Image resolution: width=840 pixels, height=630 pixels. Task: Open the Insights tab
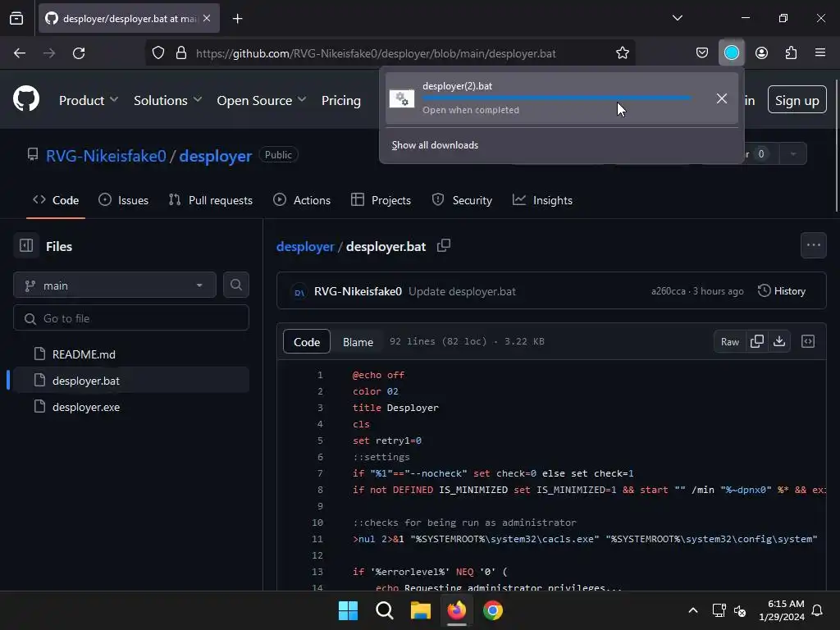click(543, 200)
